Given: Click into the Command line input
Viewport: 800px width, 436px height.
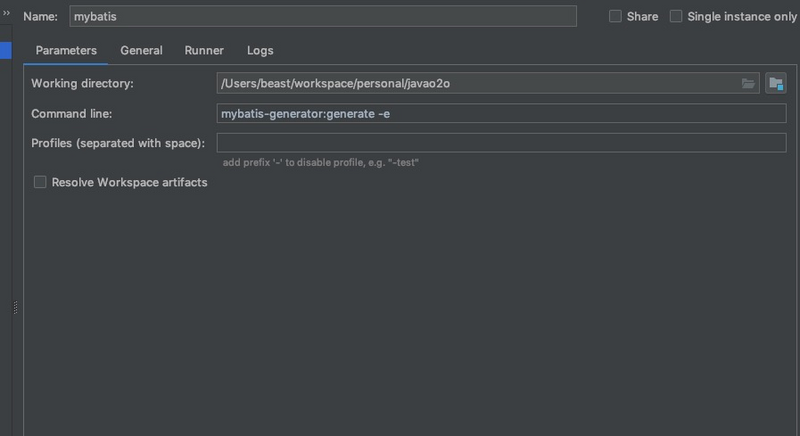Looking at the screenshot, I should pyautogui.click(x=500, y=113).
